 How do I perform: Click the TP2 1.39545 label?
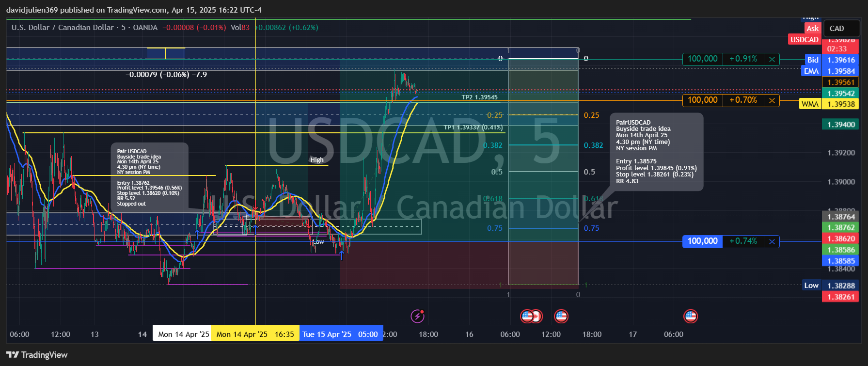point(479,97)
